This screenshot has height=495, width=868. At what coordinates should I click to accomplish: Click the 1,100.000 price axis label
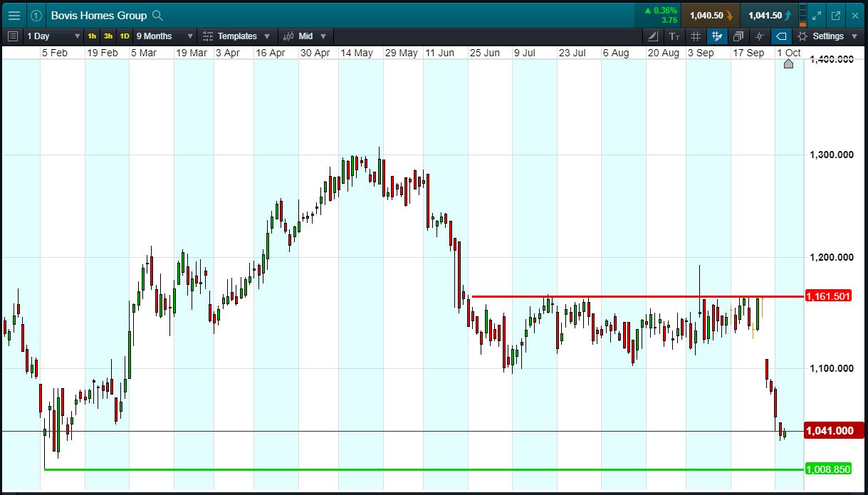[x=832, y=368]
